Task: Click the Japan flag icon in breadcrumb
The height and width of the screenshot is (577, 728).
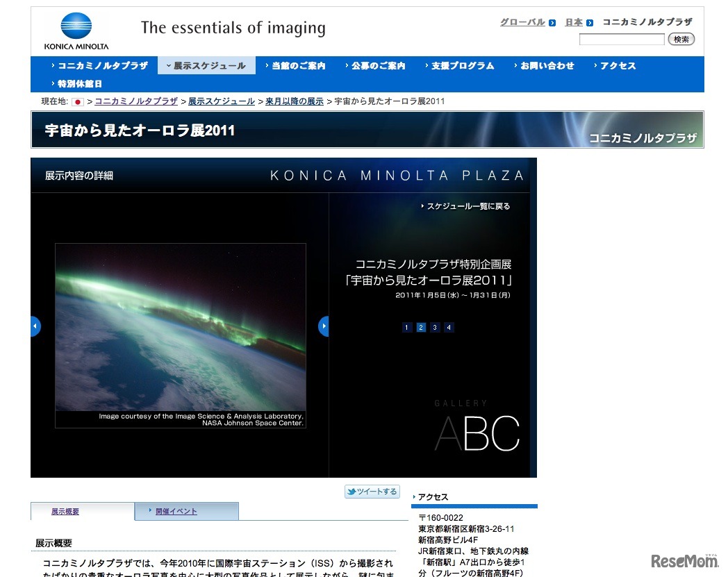Action: click(78, 101)
